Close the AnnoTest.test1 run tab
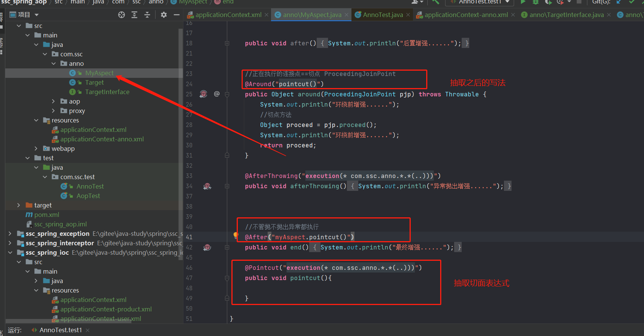Screen dimensions: 644x336 pyautogui.click(x=88, y=330)
